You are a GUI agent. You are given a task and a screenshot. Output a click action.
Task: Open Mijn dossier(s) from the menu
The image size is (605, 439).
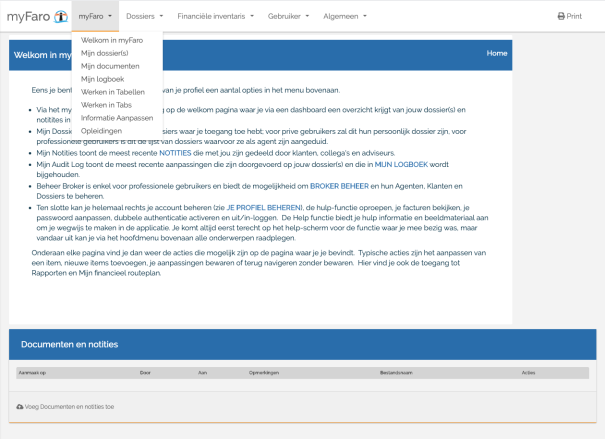[x=105, y=53]
